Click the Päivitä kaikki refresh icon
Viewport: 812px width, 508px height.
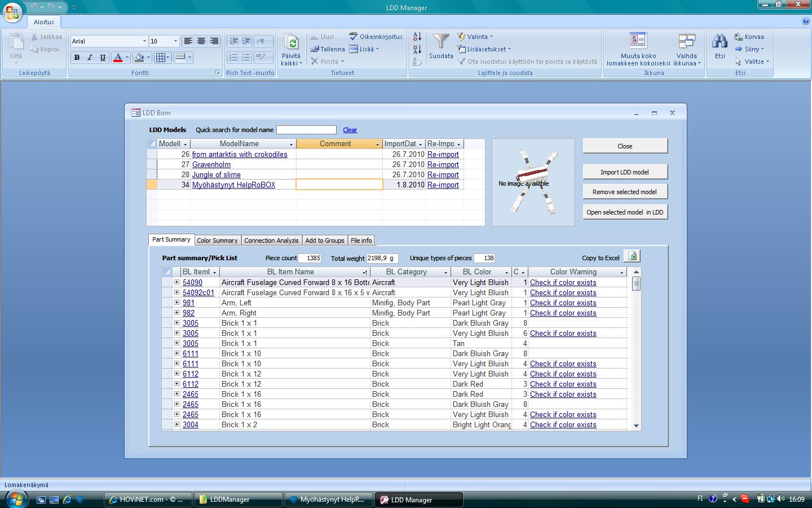pyautogui.click(x=292, y=43)
